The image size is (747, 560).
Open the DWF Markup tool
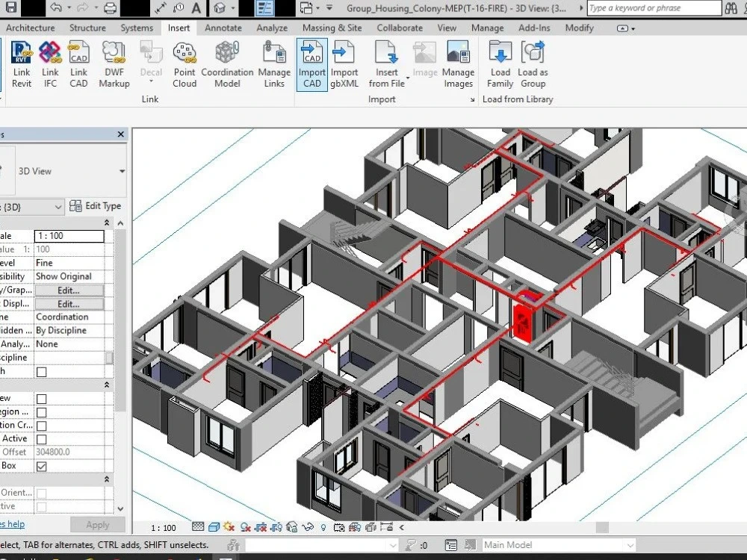(114, 65)
